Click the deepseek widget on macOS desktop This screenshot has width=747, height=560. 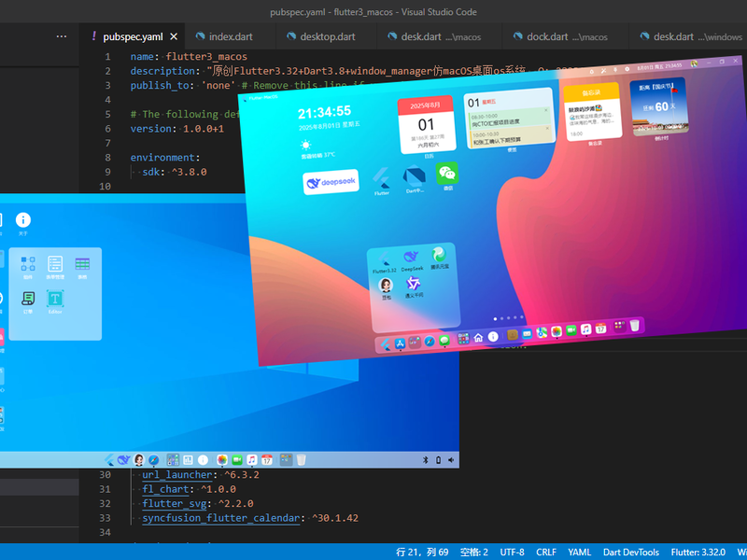[331, 182]
